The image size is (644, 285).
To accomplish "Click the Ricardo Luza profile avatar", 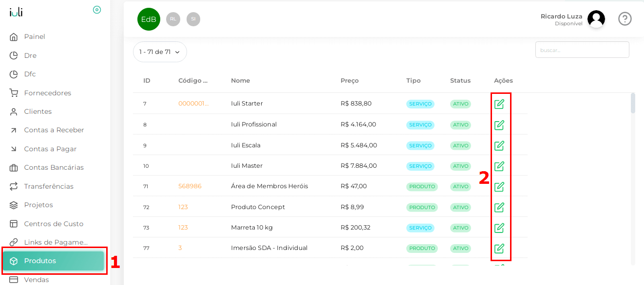I will click(x=596, y=19).
